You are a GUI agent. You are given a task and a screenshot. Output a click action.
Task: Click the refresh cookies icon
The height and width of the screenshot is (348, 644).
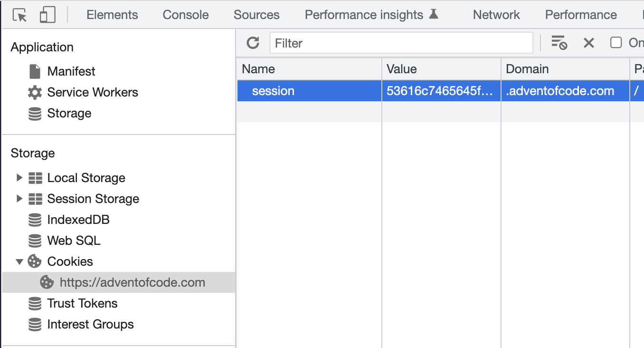pos(253,43)
